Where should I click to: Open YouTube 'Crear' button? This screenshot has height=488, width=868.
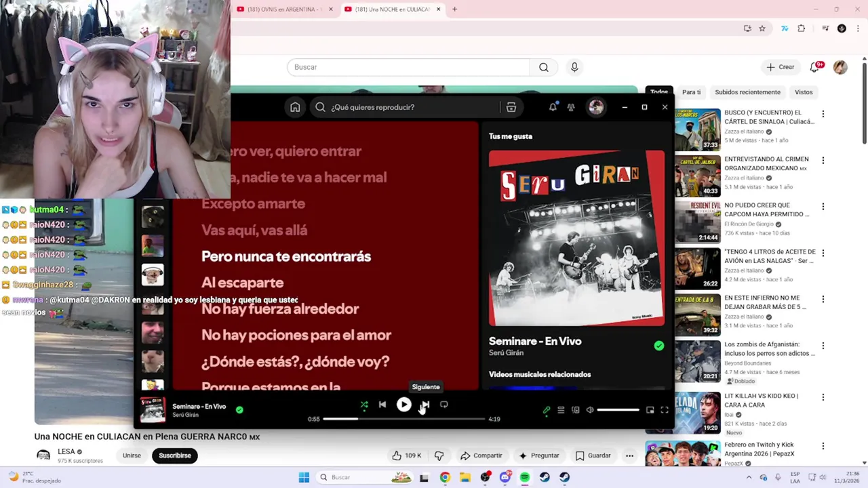(x=780, y=67)
